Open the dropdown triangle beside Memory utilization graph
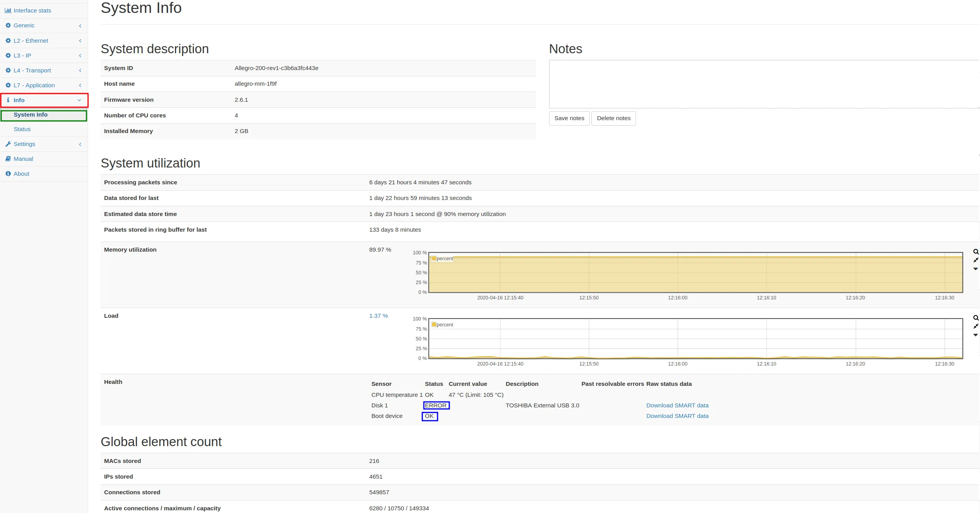Screen dimensions: 980x515 tap(976, 269)
